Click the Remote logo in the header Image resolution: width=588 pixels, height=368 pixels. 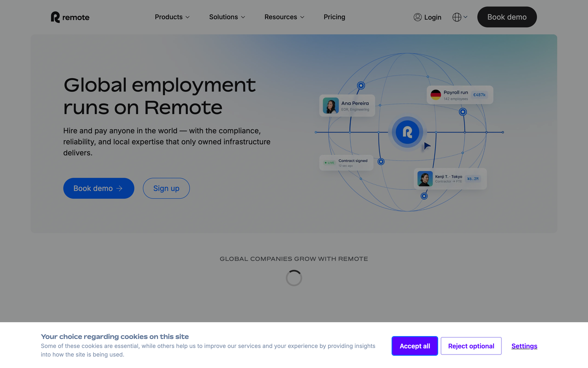pos(70,17)
